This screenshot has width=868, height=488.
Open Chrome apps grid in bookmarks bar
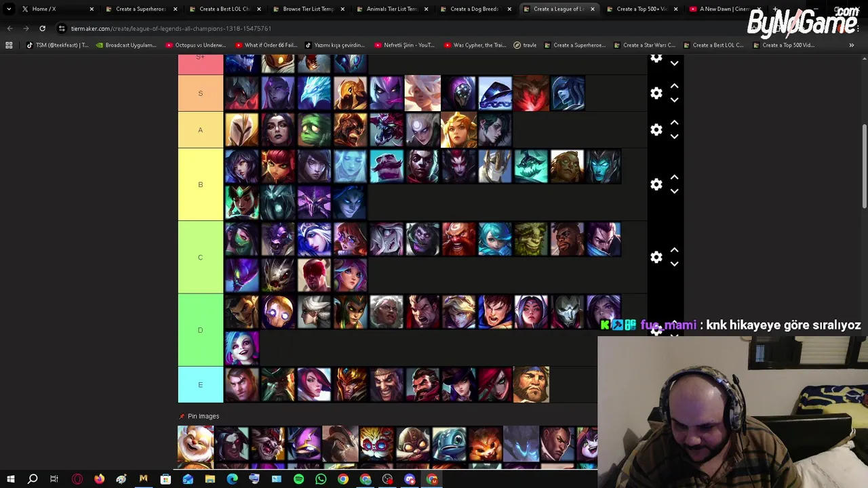[x=9, y=45]
